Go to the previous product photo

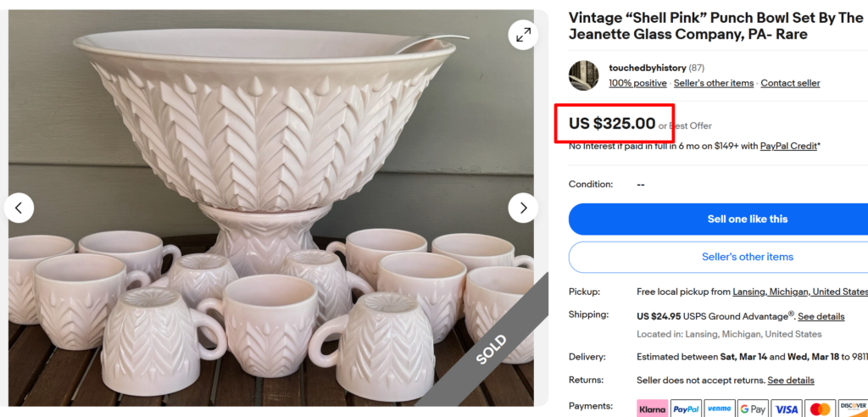(x=19, y=208)
